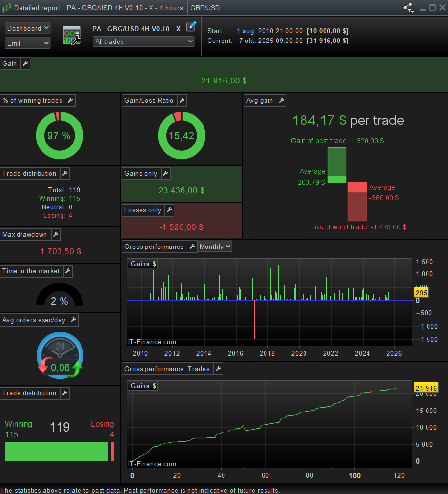Click the edit pencil icon beside strategy name
Viewport: 448px width, 494px height.
(x=191, y=26)
